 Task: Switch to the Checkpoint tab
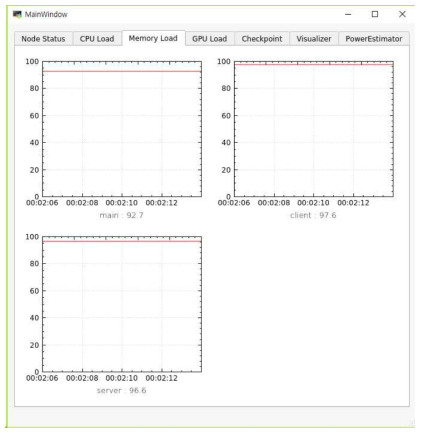262,39
